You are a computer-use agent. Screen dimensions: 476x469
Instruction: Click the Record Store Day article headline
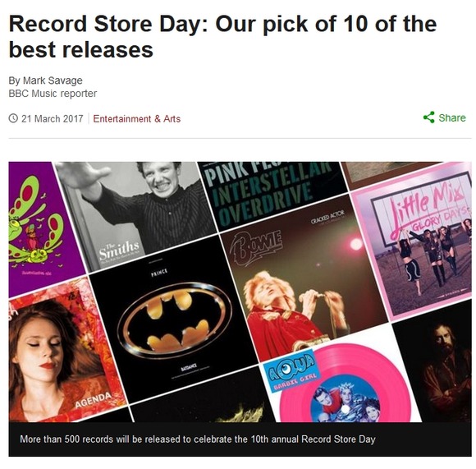222,36
